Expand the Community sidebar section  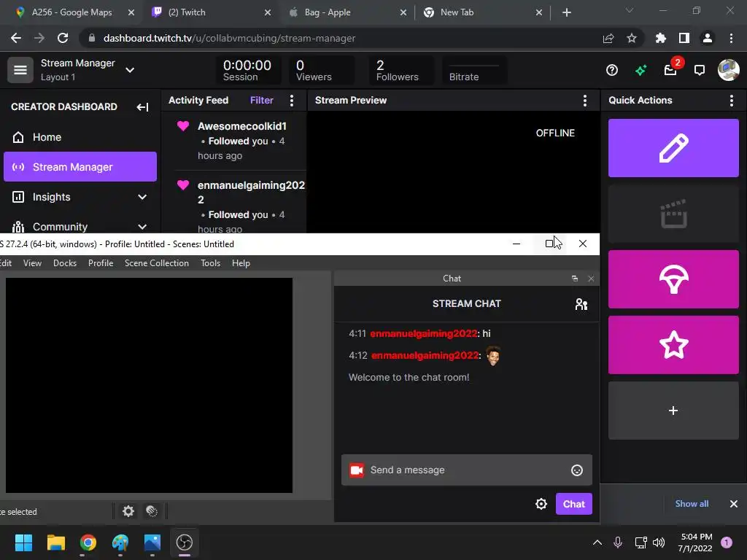click(142, 227)
